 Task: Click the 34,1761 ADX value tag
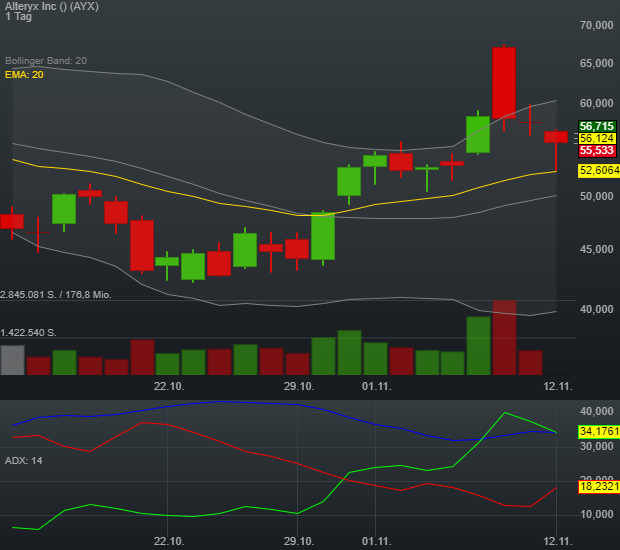point(599,431)
